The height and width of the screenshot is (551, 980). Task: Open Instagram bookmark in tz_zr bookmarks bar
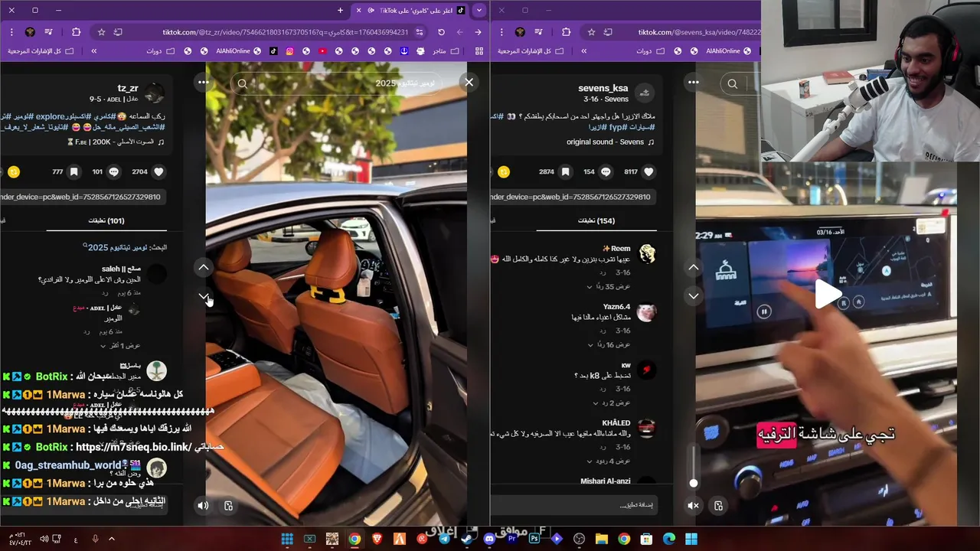[290, 51]
